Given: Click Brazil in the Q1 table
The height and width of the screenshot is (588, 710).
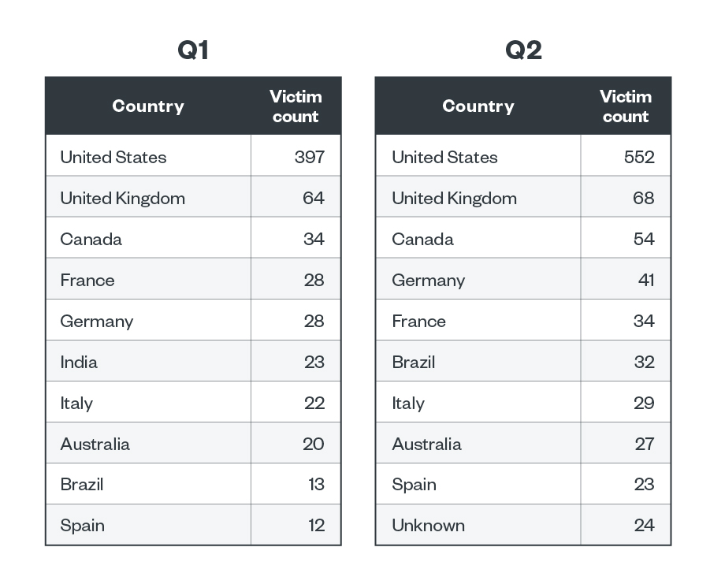Looking at the screenshot, I should (82, 484).
